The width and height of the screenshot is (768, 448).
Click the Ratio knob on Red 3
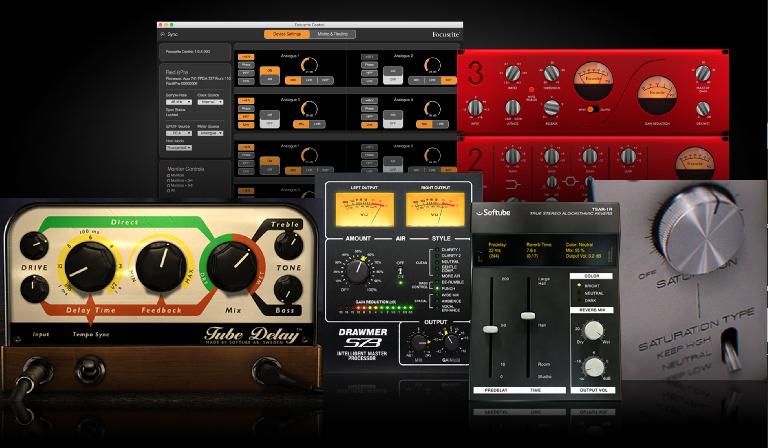point(513,73)
